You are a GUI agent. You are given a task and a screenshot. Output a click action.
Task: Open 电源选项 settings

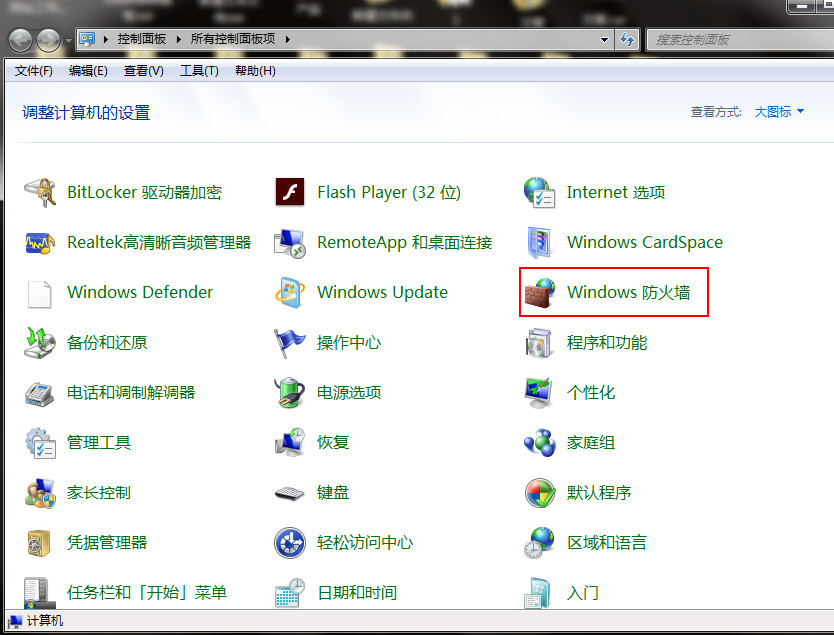click(x=349, y=392)
